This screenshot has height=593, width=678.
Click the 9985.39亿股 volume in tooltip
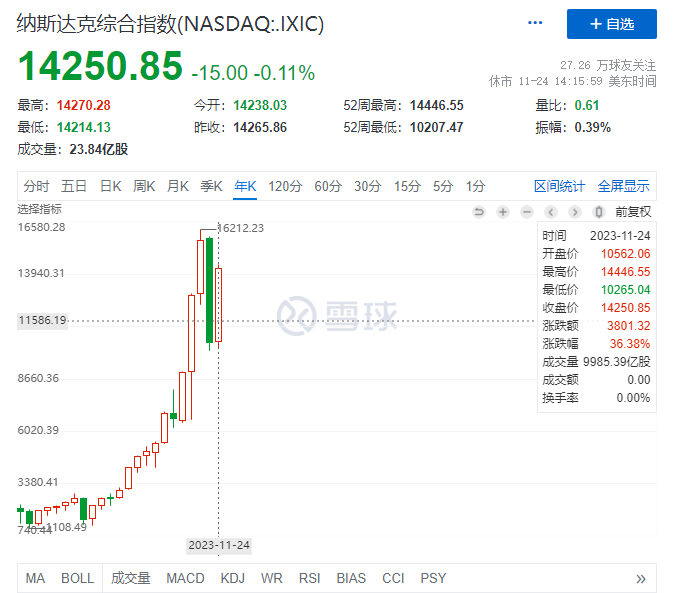point(617,362)
